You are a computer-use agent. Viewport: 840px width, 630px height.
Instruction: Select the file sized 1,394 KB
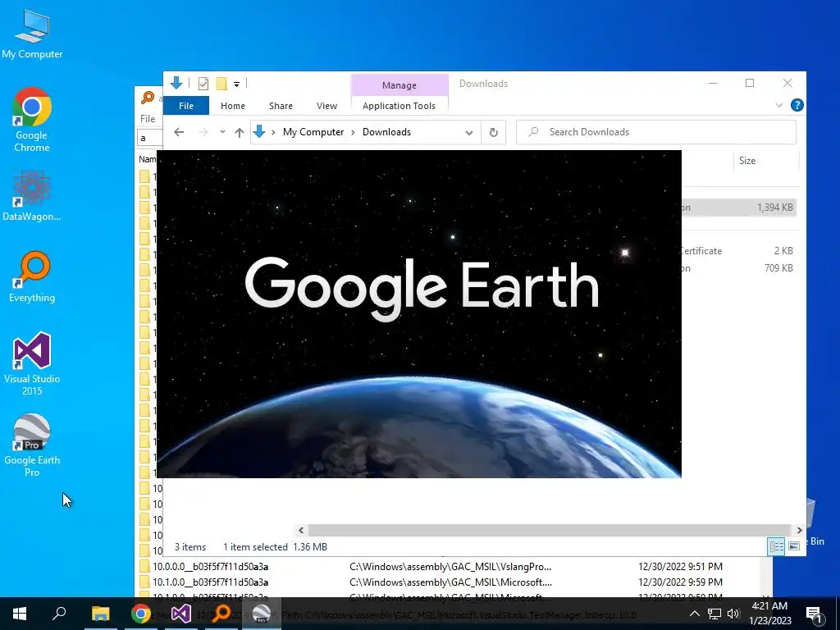739,208
